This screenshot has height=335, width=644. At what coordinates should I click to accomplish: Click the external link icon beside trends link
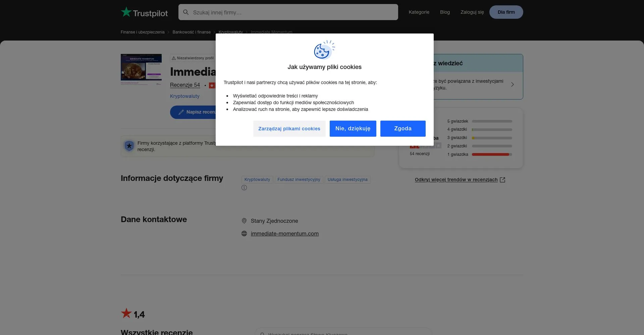[x=502, y=180]
